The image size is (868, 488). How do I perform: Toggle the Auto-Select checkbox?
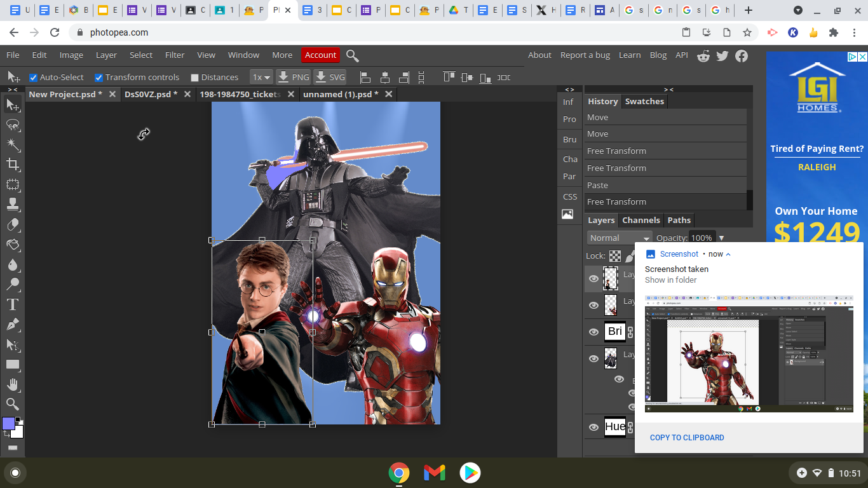coord(34,78)
